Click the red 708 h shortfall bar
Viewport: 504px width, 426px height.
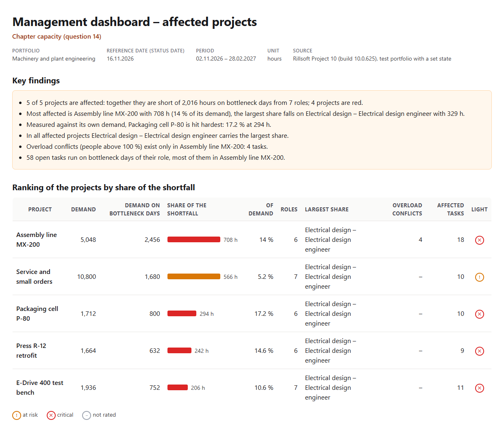coord(194,240)
